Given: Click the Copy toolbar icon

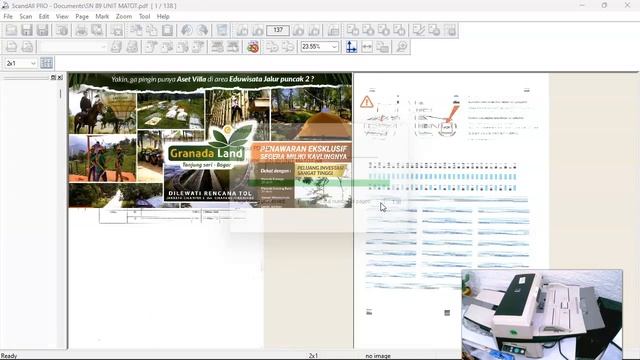Looking at the screenshot, I should (151, 30).
